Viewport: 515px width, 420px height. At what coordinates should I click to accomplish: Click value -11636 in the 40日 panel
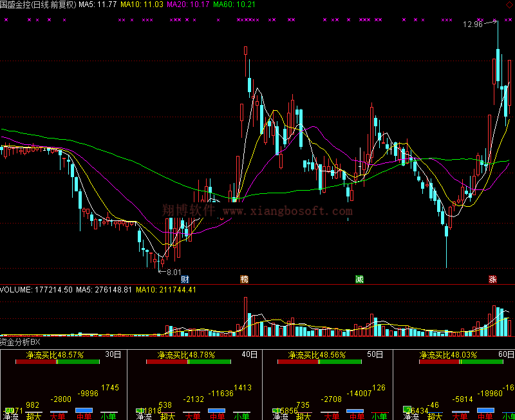[221, 394]
